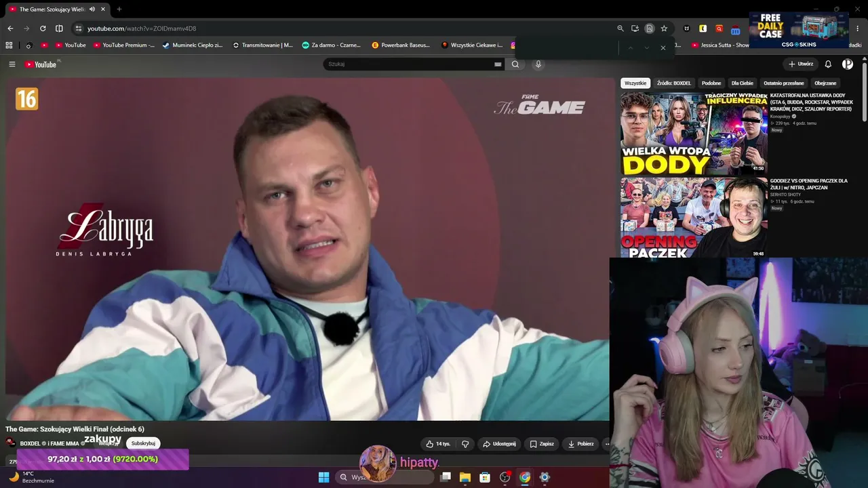Open the zoom magnifier in address bar
The width and height of the screenshot is (868, 488).
coord(620,28)
